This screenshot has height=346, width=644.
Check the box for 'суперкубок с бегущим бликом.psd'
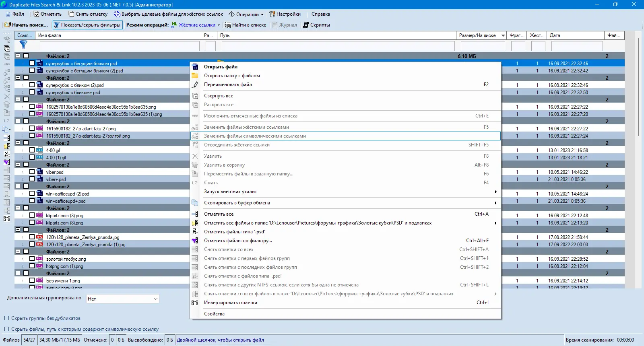point(32,63)
